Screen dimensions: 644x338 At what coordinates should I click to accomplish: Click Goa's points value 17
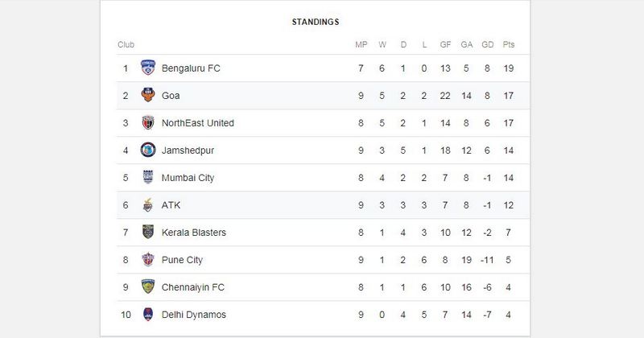pos(509,96)
